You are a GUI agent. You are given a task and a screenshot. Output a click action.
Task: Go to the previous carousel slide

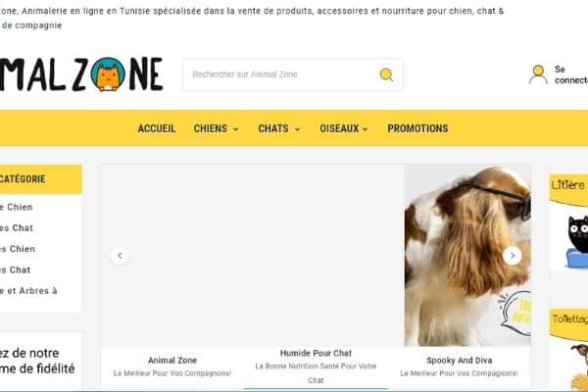coord(120,256)
